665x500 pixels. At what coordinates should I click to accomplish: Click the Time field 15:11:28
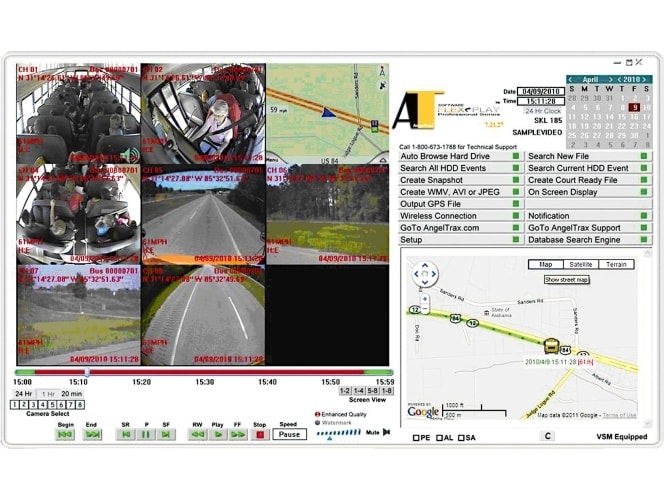(541, 101)
